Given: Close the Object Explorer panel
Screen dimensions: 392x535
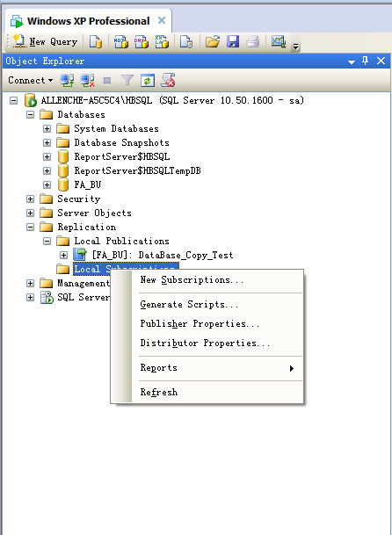Looking at the screenshot, I should point(381,61).
